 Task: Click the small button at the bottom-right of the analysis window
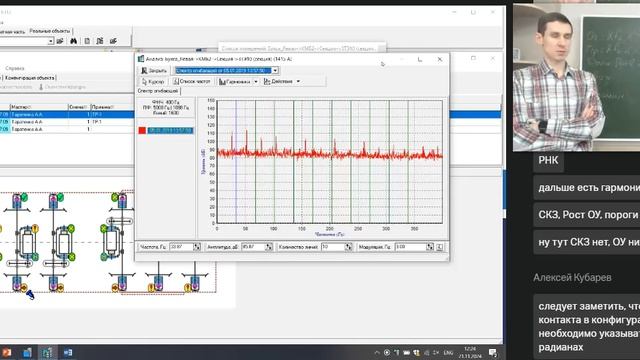440,247
